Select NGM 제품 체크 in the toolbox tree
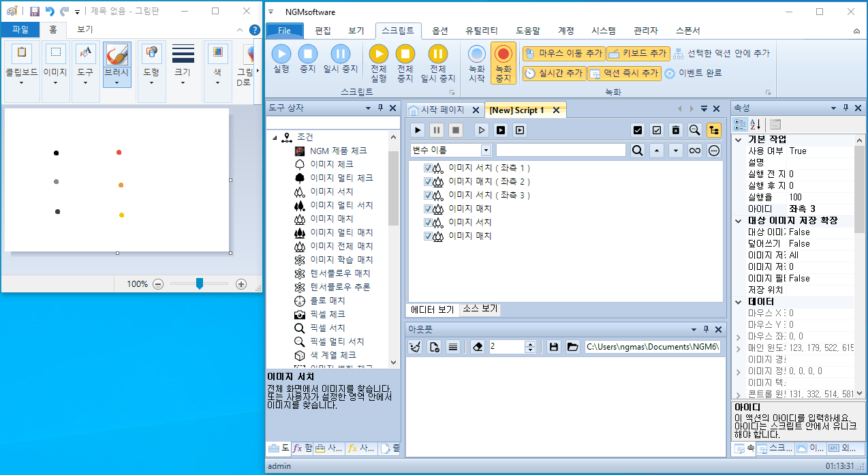 (x=338, y=151)
